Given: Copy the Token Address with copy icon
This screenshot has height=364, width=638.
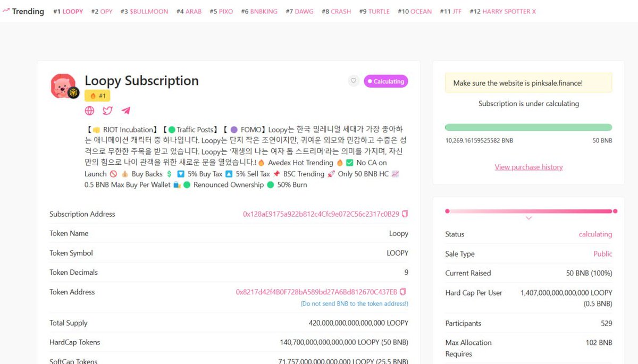Looking at the screenshot, I should tap(403, 292).
